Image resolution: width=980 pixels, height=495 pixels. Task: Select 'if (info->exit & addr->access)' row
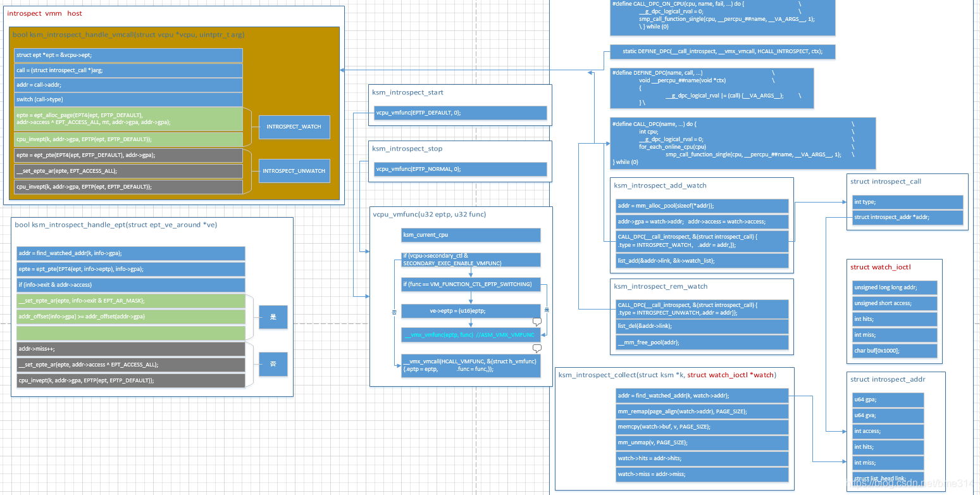coord(131,285)
